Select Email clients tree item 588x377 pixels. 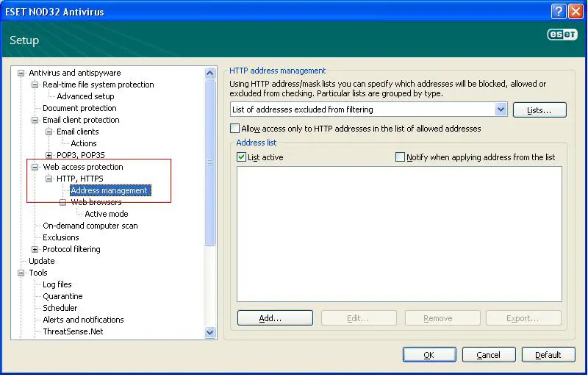point(78,132)
